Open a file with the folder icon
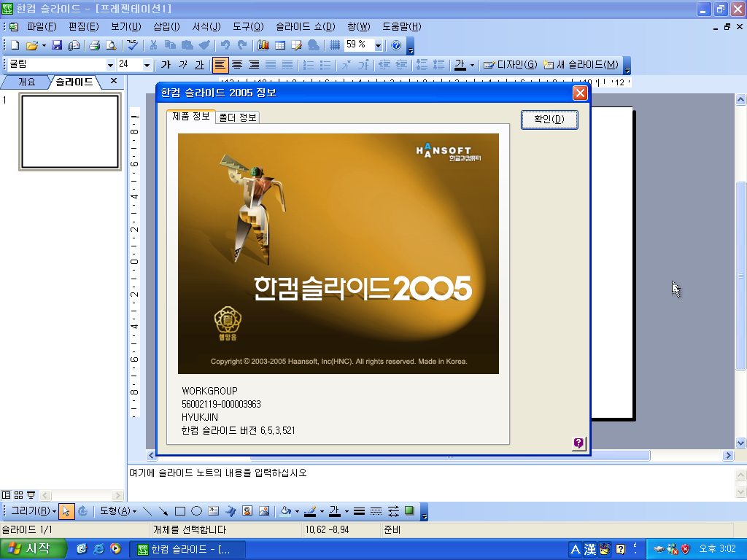Screen dimensions: 747x560 (31, 45)
